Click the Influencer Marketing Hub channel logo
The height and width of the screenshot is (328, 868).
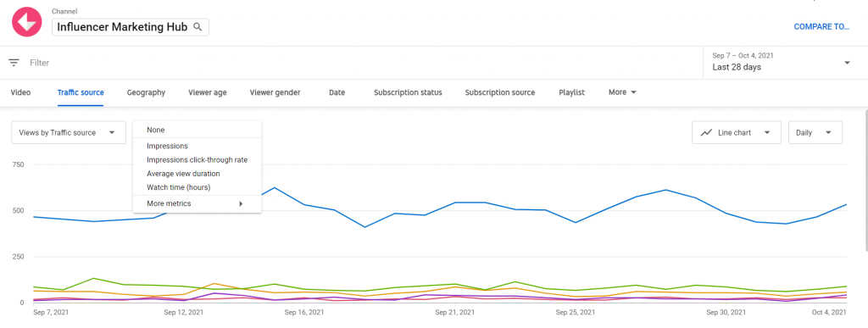(x=27, y=22)
